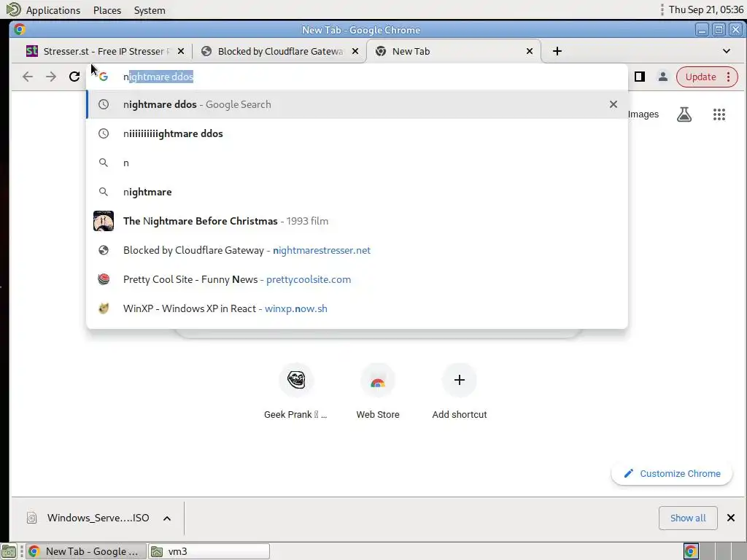This screenshot has width=747, height=560.
Task: Switch to the Blocked by Cloudflare Gateway tab
Action: pyautogui.click(x=279, y=51)
